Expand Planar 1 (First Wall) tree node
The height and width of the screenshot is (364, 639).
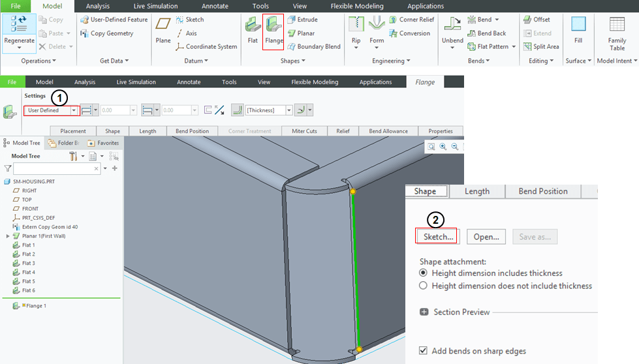pos(8,235)
